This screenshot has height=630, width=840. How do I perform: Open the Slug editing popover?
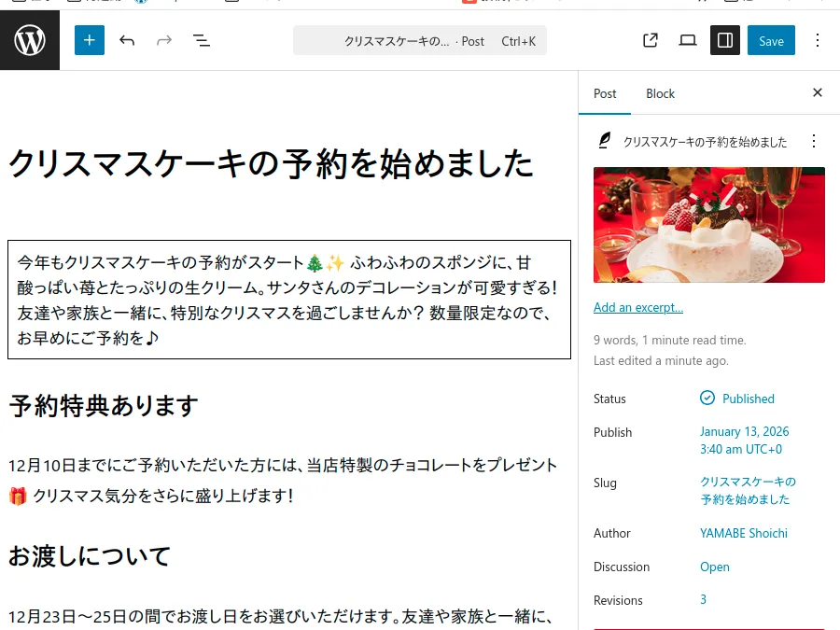coord(748,491)
